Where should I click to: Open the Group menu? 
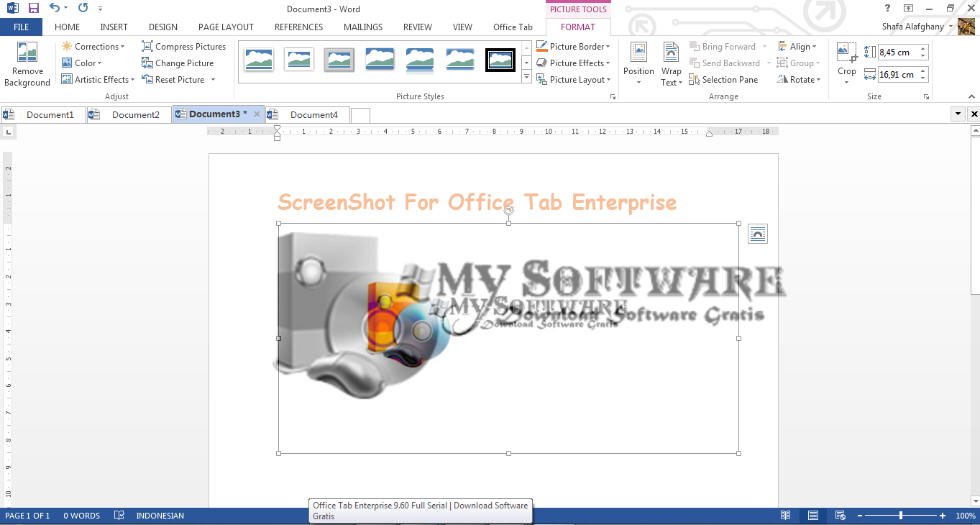(x=798, y=63)
